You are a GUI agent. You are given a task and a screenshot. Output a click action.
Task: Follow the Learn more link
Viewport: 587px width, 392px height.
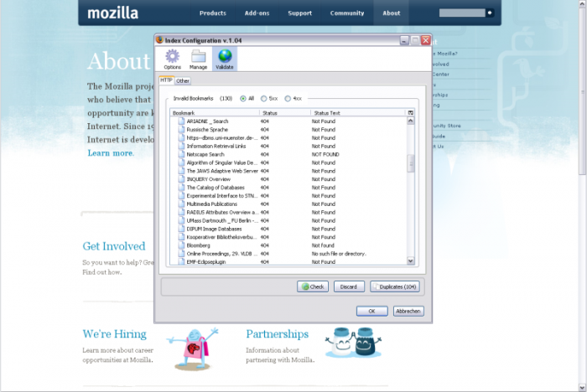(111, 153)
